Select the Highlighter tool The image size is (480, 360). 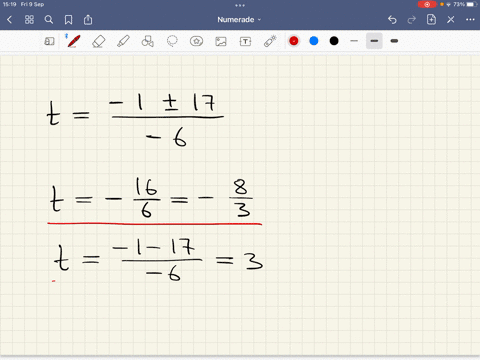123,41
